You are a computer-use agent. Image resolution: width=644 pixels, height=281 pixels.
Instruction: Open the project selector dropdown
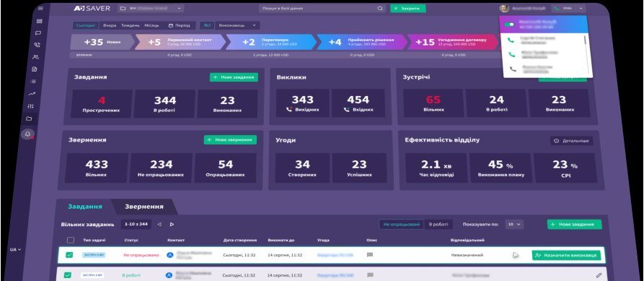pyautogui.click(x=151, y=8)
